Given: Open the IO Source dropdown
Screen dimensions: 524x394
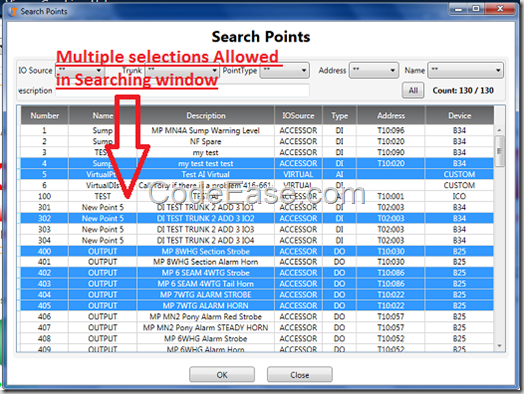Looking at the screenshot, I should tap(80, 71).
